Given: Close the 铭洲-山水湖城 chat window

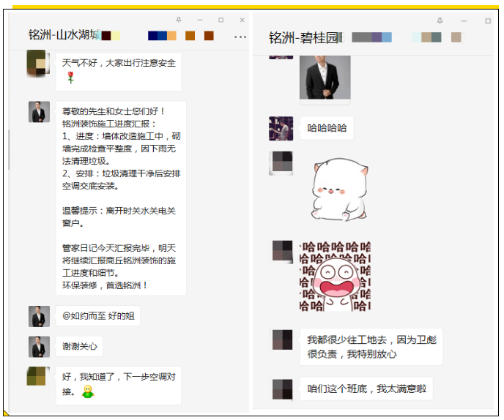Looking at the screenshot, I should click(242, 20).
